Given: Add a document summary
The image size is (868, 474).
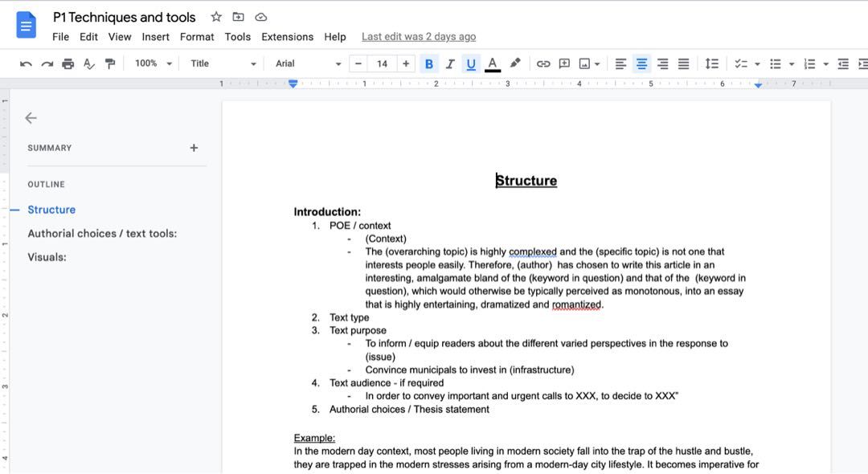Looking at the screenshot, I should (194, 147).
